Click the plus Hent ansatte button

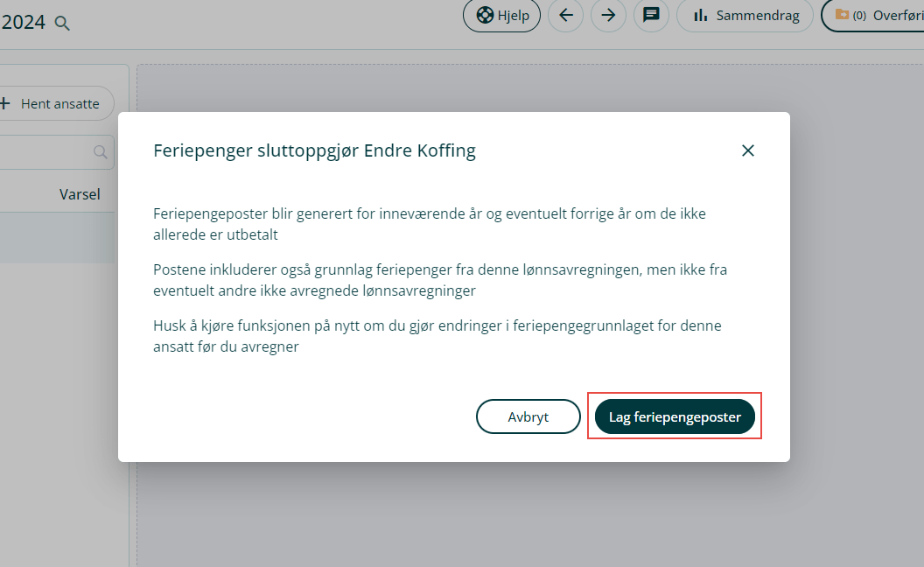(x=52, y=103)
